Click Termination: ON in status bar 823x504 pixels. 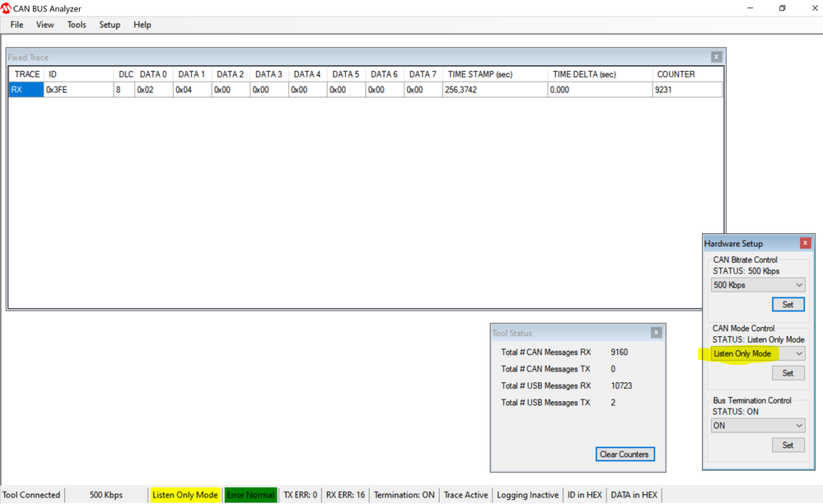pos(404,495)
